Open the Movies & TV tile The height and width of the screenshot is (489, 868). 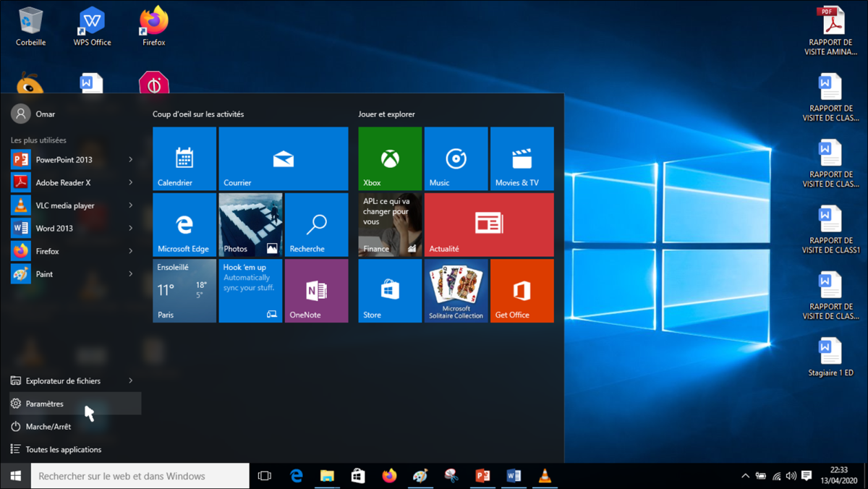pyautogui.click(x=522, y=158)
